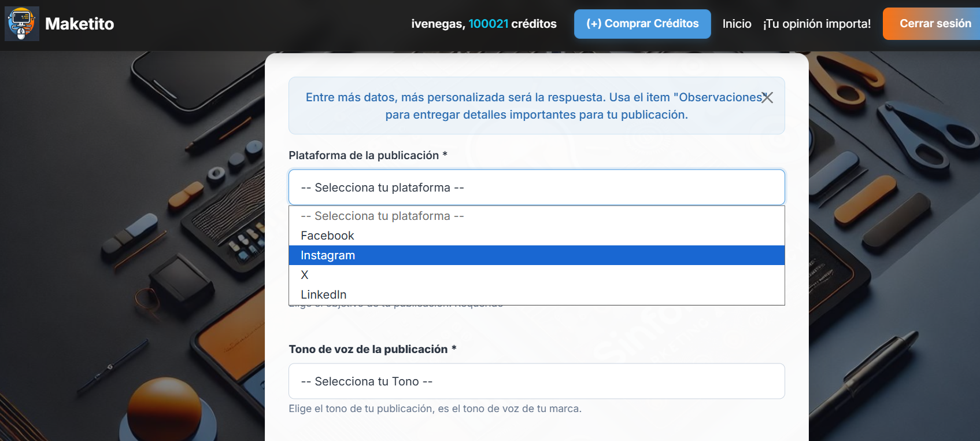Screen dimensions: 980x441
Task: Open the ¡Tu opinión importa! link
Action: pyautogui.click(x=816, y=24)
